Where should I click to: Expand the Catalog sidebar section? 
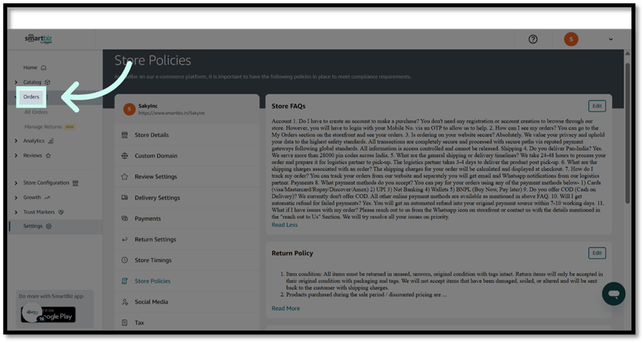(x=17, y=82)
